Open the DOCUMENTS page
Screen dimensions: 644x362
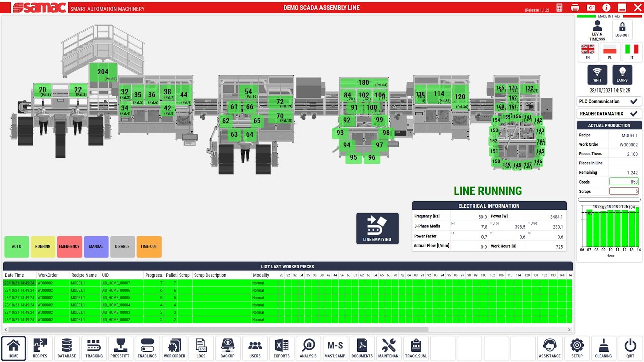[362, 348]
